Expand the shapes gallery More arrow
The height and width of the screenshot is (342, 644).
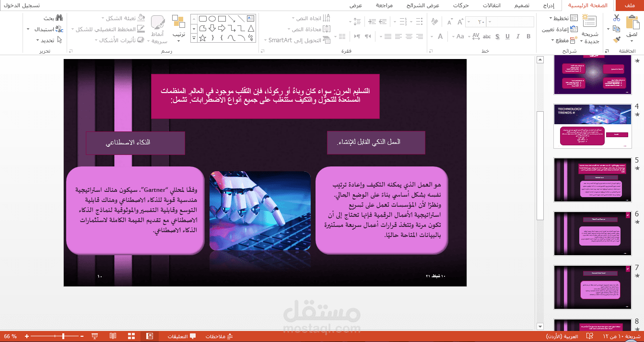click(194, 37)
